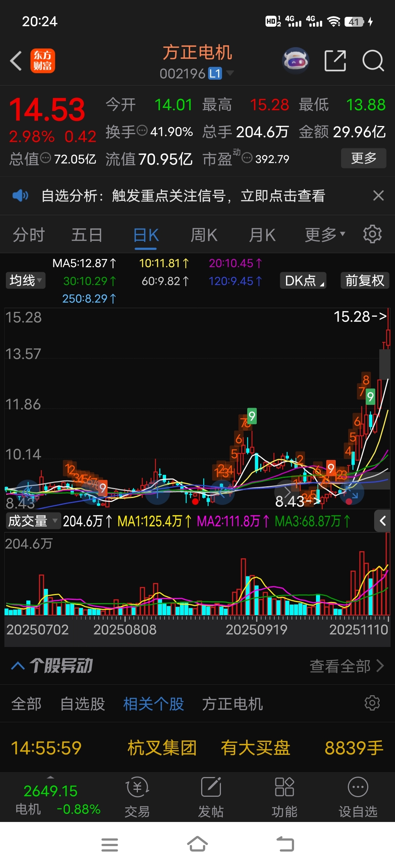Switch to the 月K tab

[262, 235]
